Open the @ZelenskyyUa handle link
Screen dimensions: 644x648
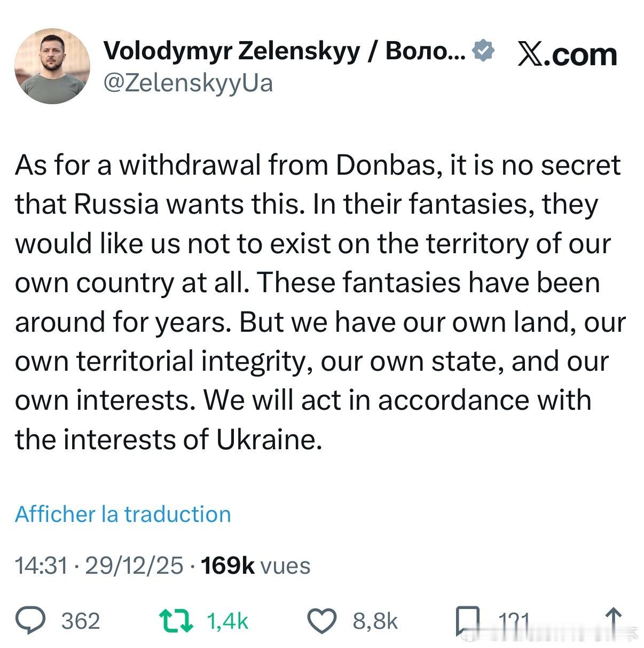click(187, 83)
